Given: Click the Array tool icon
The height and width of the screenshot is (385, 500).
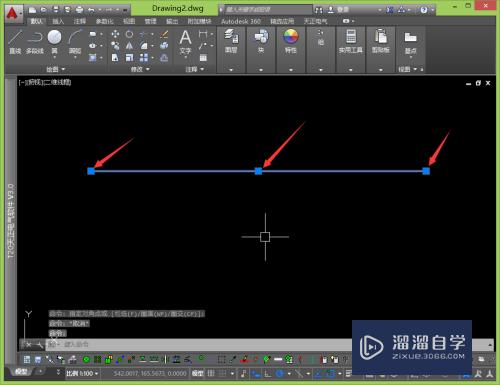Looking at the screenshot, I should tap(144, 58).
